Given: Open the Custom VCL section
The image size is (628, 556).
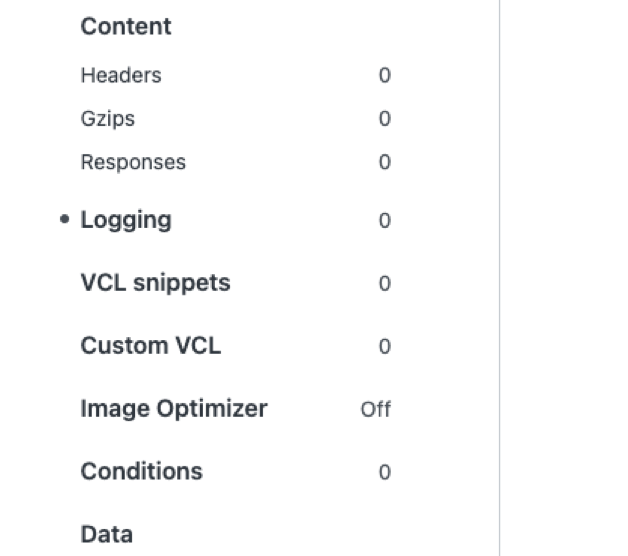Looking at the screenshot, I should click(150, 346).
